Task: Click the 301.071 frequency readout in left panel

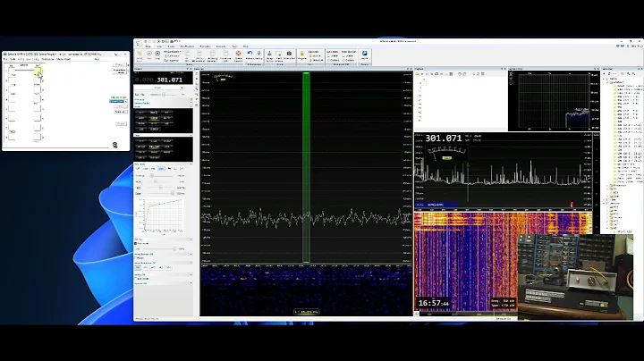Action: pos(170,80)
